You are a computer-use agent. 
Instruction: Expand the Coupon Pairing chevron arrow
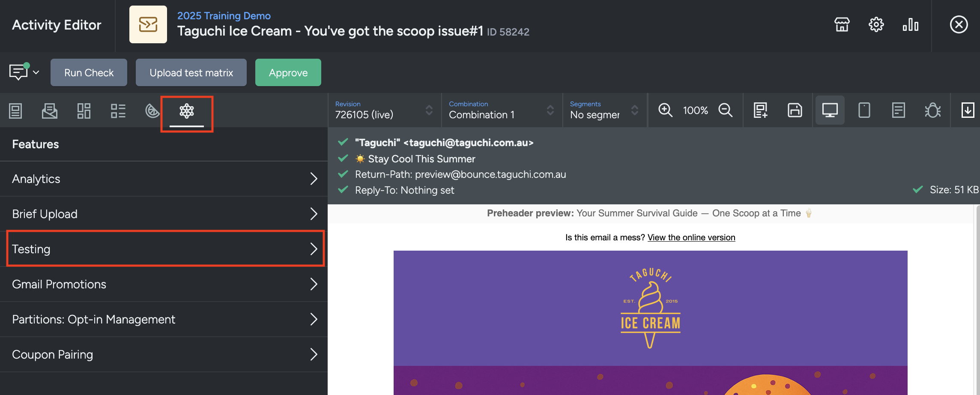(x=314, y=354)
